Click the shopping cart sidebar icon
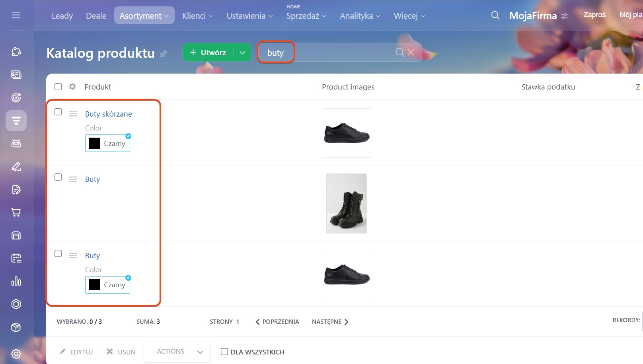The height and width of the screenshot is (364, 643). [16, 212]
